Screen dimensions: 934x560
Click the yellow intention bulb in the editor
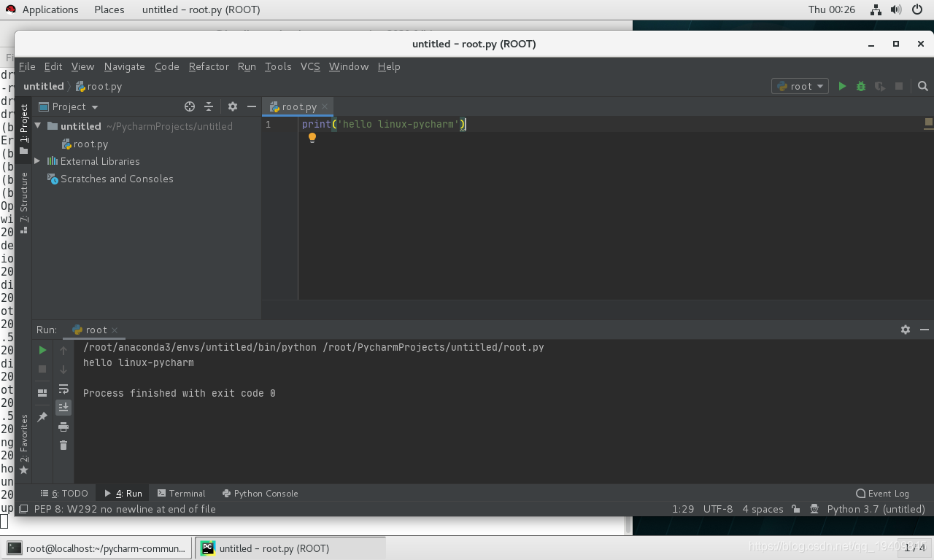click(x=312, y=137)
